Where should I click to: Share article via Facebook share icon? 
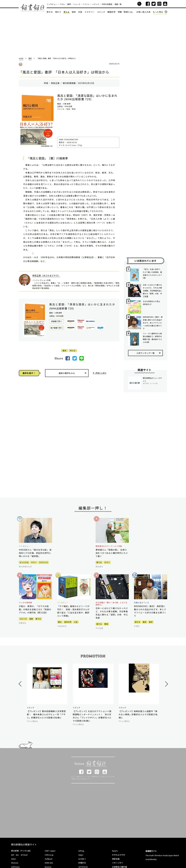click(68, 358)
